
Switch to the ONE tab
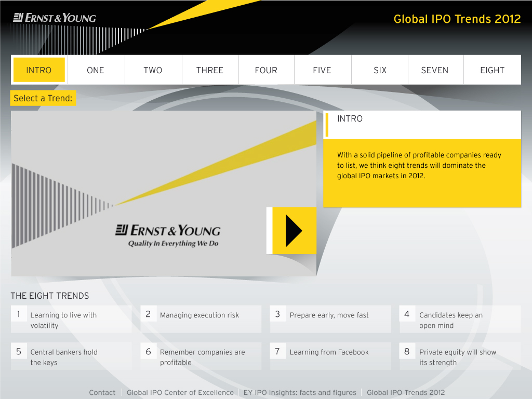pos(96,70)
